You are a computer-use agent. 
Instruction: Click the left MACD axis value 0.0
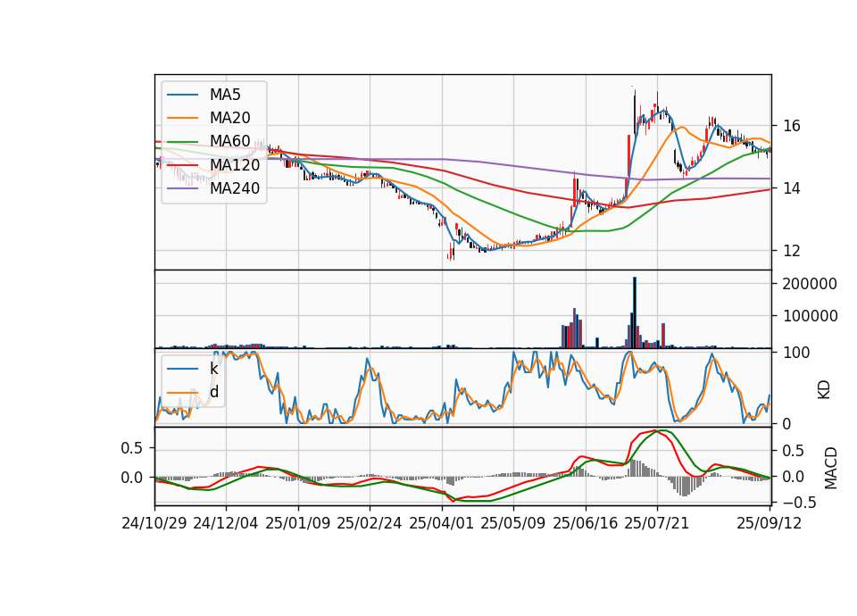132,478
